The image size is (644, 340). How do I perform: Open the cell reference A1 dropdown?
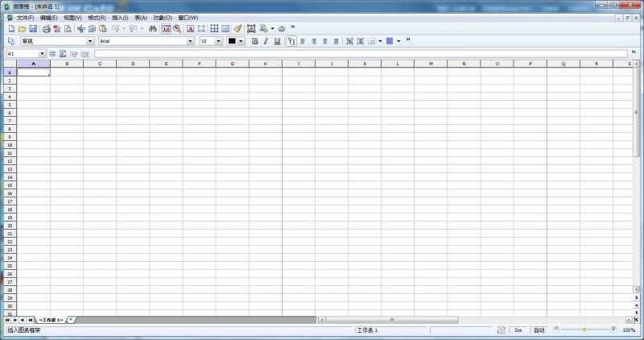click(42, 53)
